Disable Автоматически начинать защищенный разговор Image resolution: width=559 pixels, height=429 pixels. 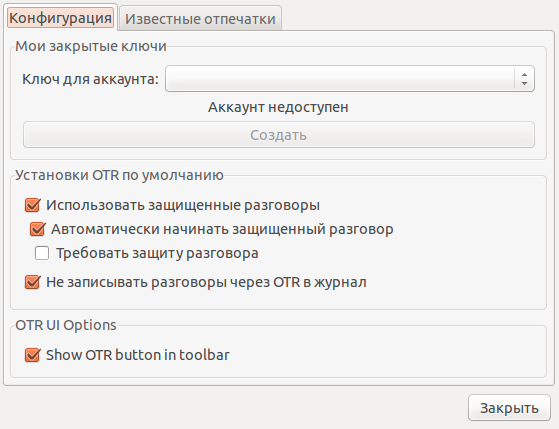click(37, 229)
